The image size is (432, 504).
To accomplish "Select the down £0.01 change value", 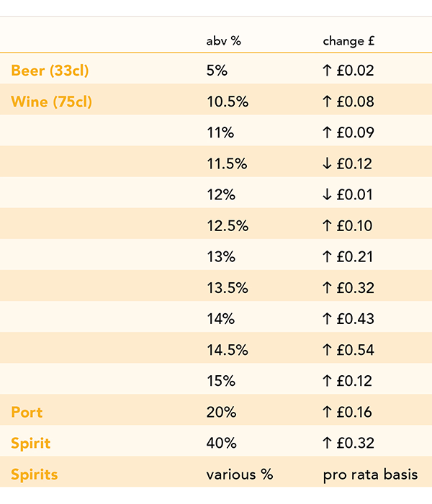I will coord(348,194).
